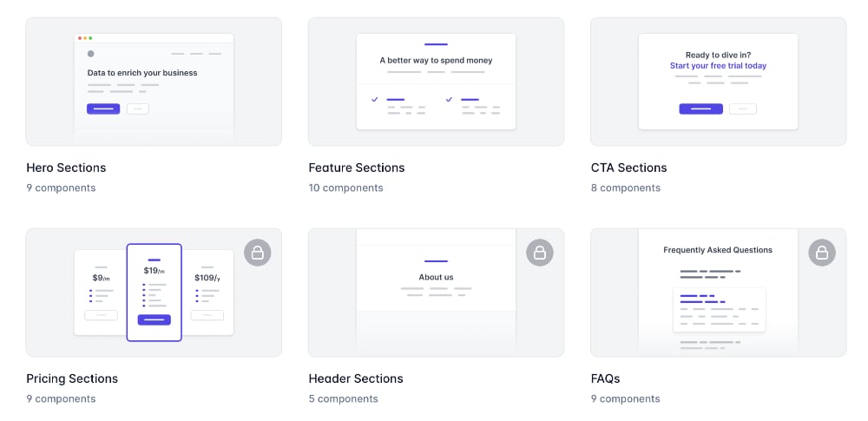
Task: Click the lock icon on Header Sections card
Action: point(540,253)
